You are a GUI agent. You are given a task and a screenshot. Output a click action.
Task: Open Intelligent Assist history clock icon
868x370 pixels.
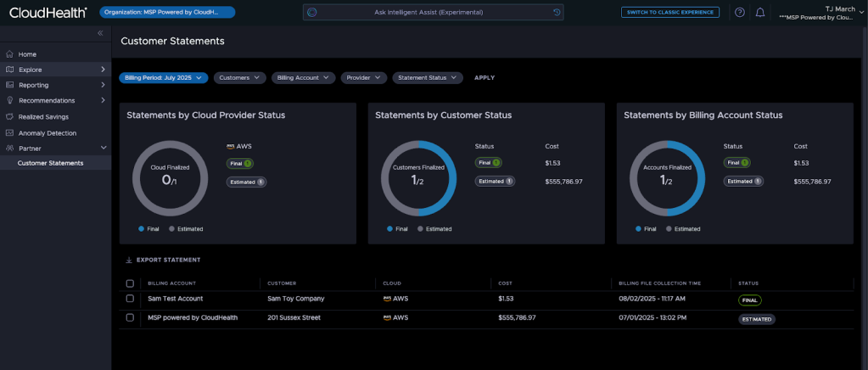pyautogui.click(x=557, y=12)
